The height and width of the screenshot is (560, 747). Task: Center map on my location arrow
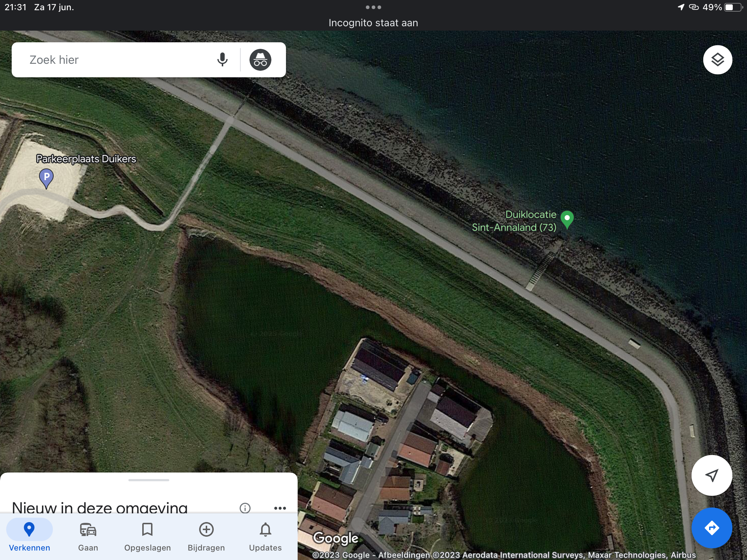712,475
